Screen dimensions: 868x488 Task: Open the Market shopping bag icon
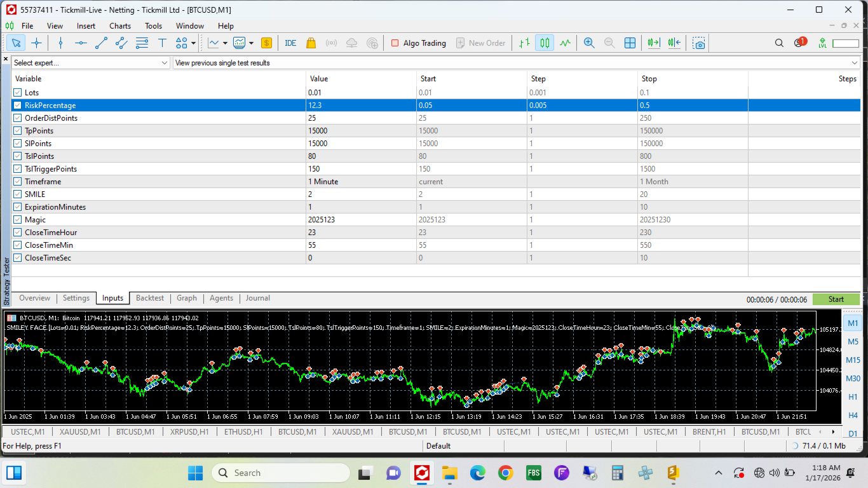(311, 43)
